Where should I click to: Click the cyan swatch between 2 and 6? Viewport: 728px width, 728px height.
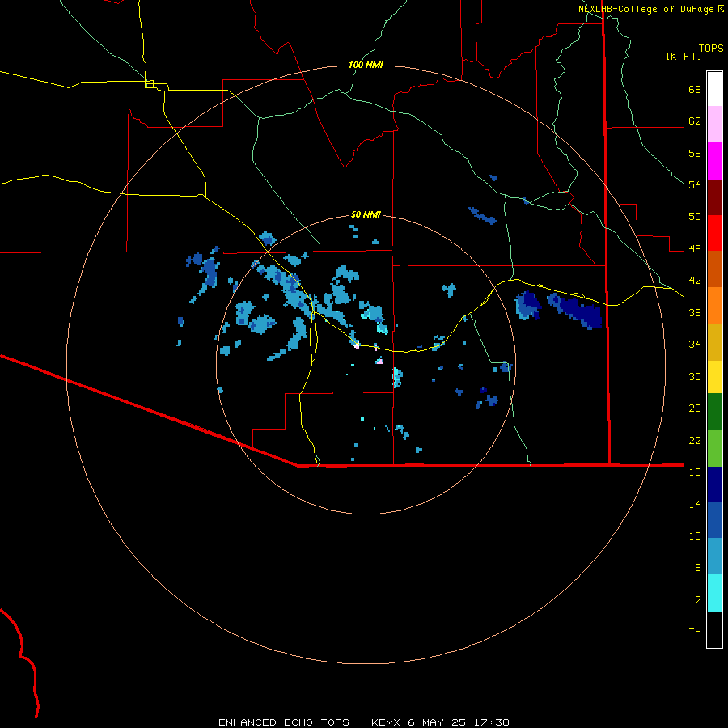[714, 593]
